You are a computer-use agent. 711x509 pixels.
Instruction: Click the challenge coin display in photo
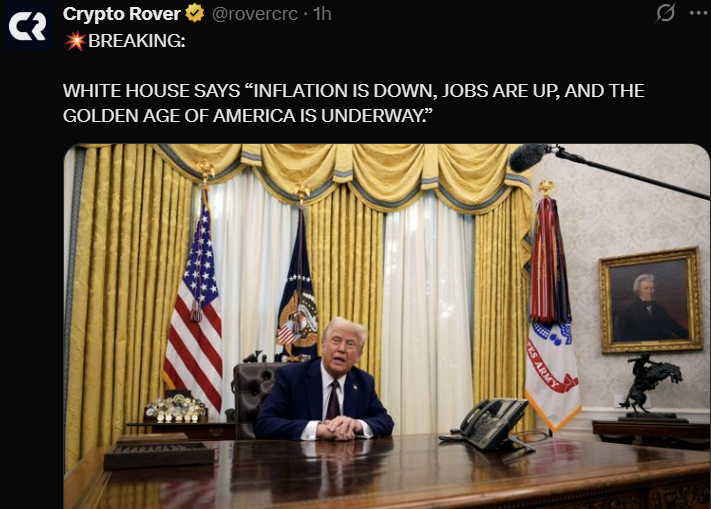175,407
